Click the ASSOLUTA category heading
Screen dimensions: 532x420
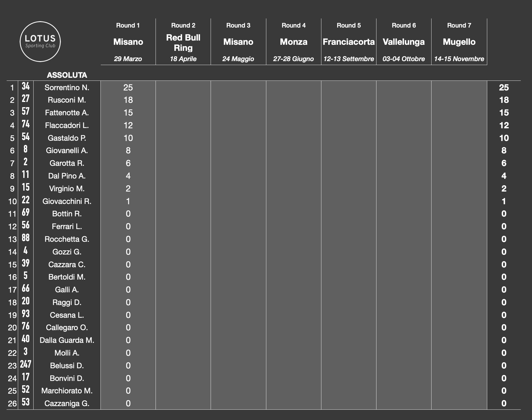pyautogui.click(x=67, y=75)
